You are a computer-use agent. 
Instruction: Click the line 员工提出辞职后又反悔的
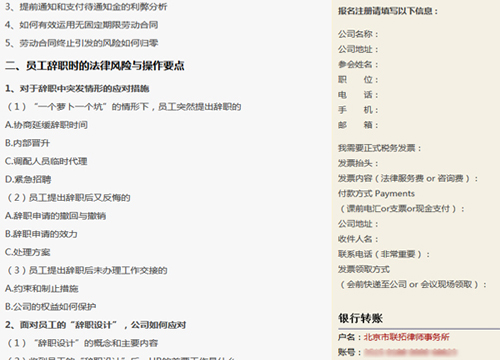[69, 198]
